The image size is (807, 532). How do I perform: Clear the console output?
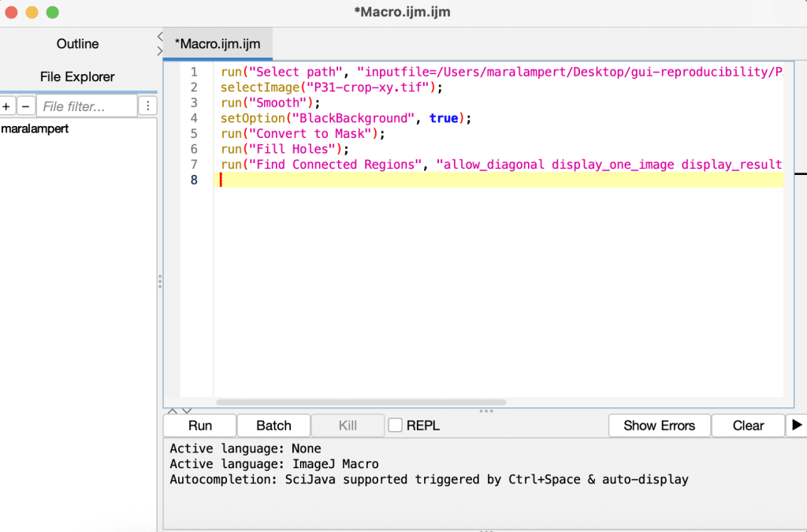pos(748,426)
